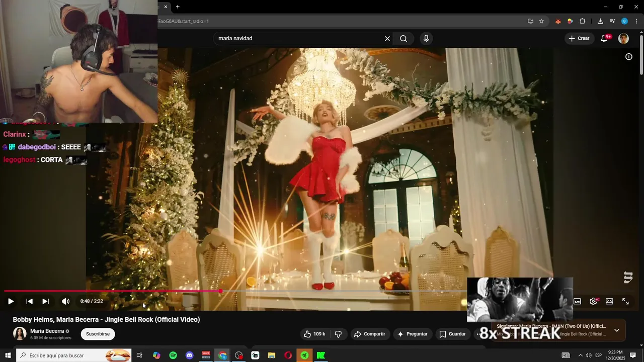Open the browser profile avatar
Image resolution: width=644 pixels, height=362 pixels.
pyautogui.click(x=624, y=21)
